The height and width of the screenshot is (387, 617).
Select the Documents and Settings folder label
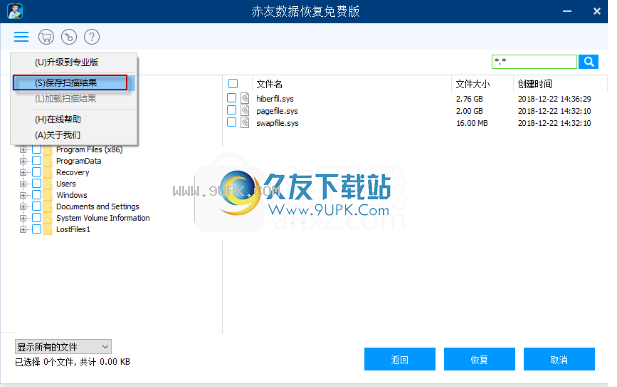98,207
